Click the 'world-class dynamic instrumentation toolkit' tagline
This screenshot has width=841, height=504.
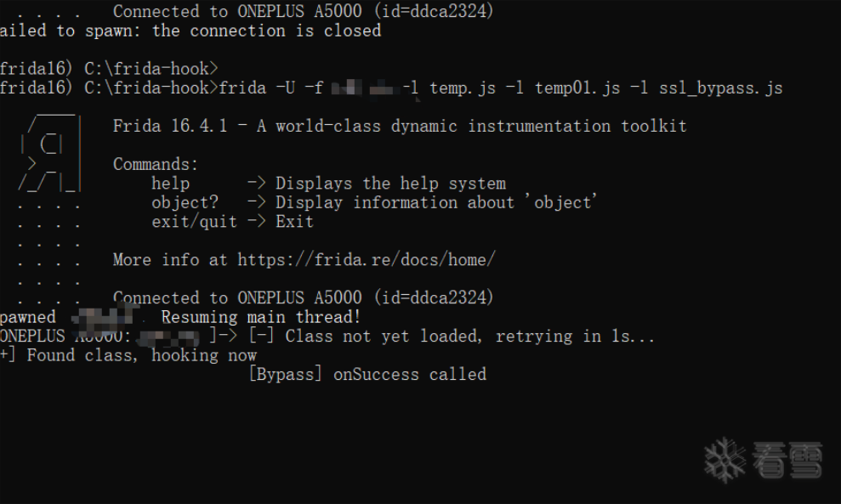tap(472, 126)
